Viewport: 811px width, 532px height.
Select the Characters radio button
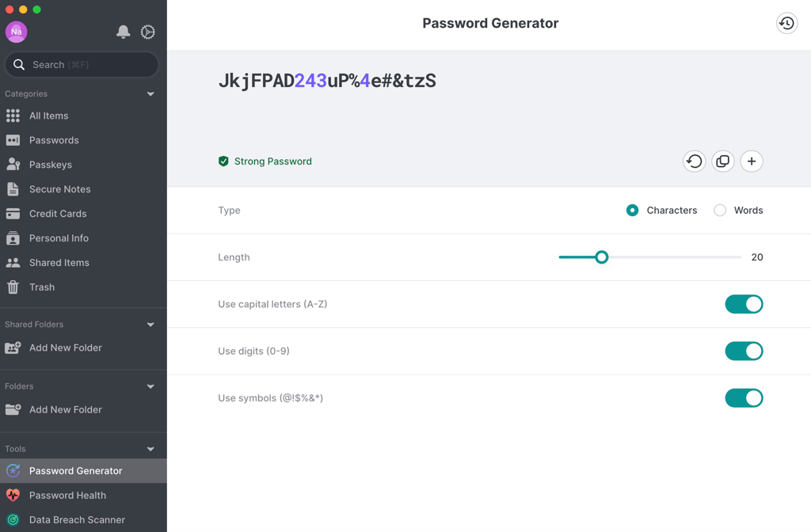[632, 211]
